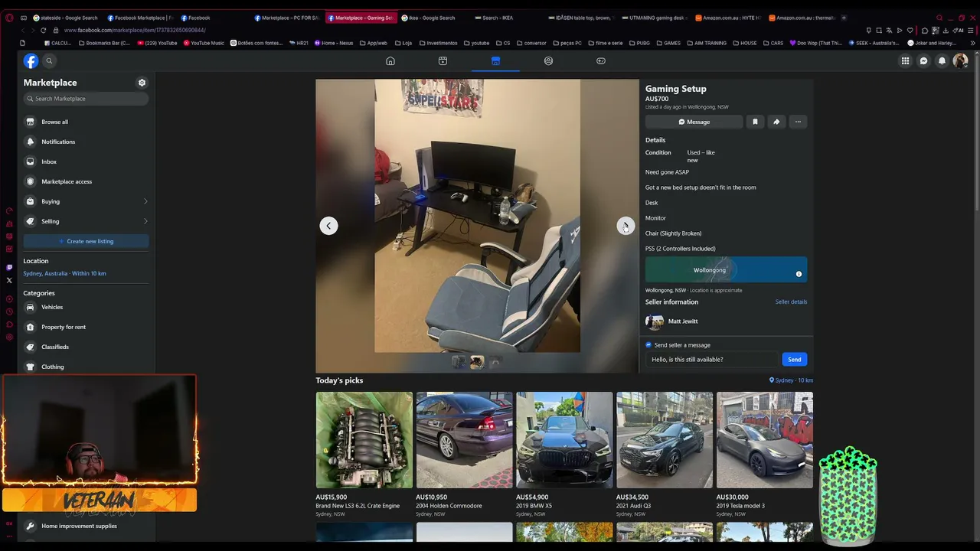Click the map info icon on Wollongong map
Image resolution: width=980 pixels, height=551 pixels.
coord(799,274)
